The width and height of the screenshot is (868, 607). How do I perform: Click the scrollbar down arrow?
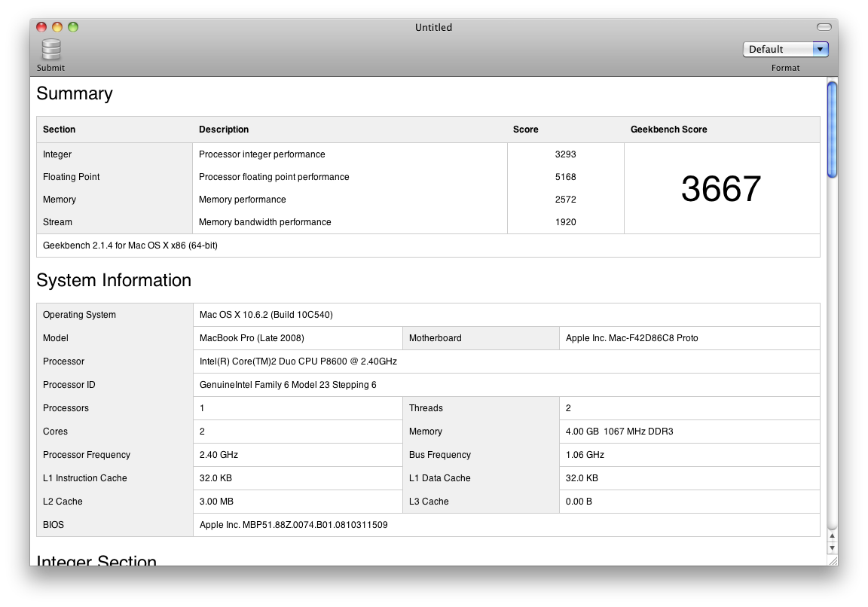tap(832, 548)
